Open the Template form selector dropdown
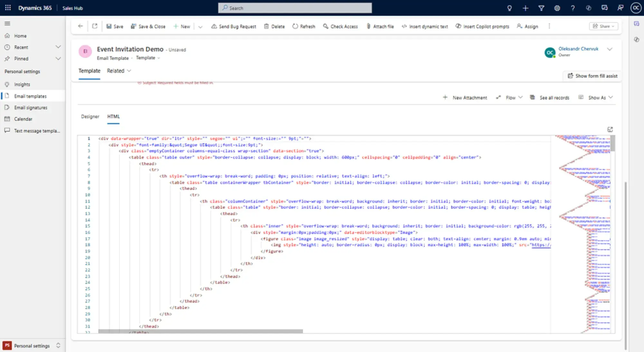The width and height of the screenshot is (644, 352). 148,58
